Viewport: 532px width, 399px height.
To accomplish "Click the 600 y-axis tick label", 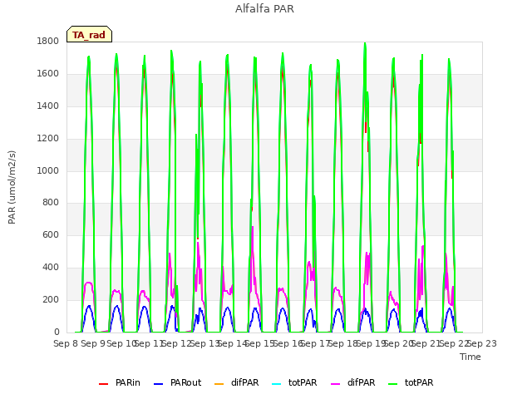I will coord(51,234).
